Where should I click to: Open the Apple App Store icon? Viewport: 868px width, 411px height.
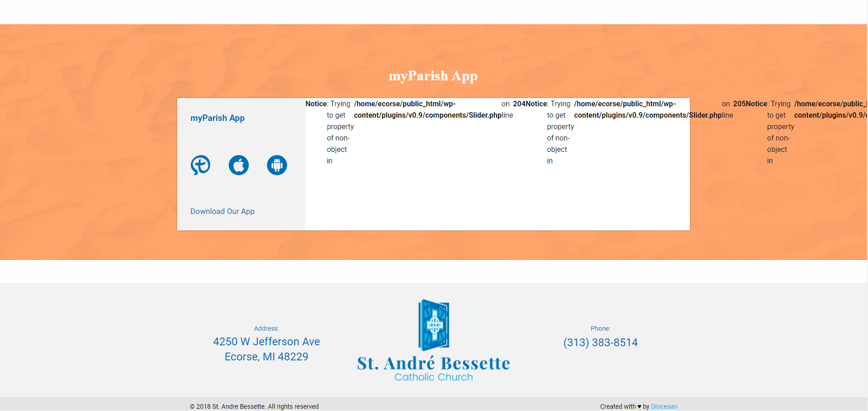pyautogui.click(x=239, y=165)
